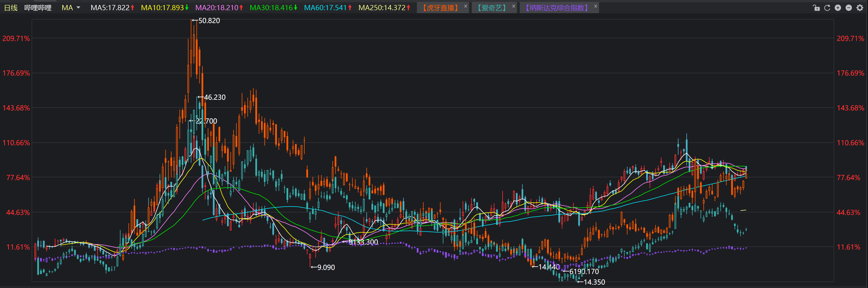
Task: Click left axis label 44.63%
Action: tap(18, 212)
